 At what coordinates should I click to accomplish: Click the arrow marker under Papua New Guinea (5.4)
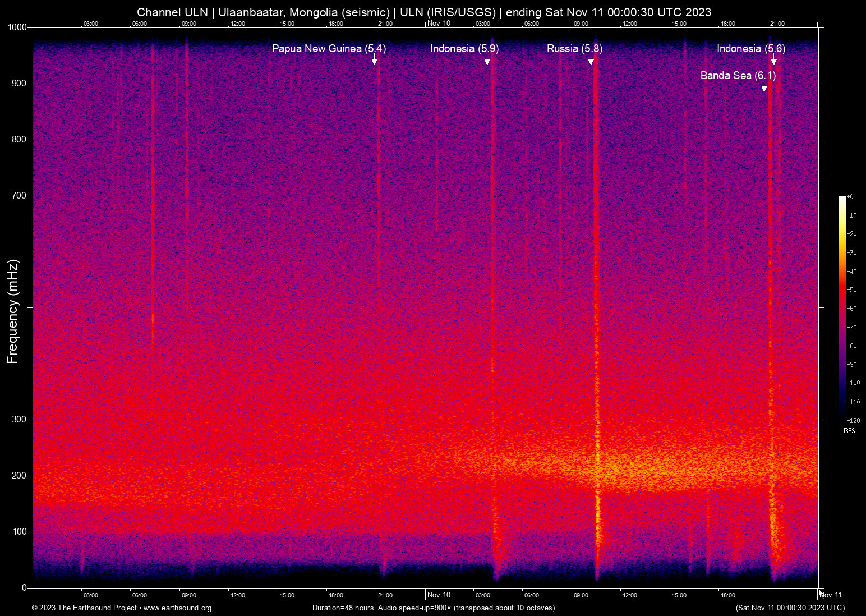pyautogui.click(x=375, y=61)
